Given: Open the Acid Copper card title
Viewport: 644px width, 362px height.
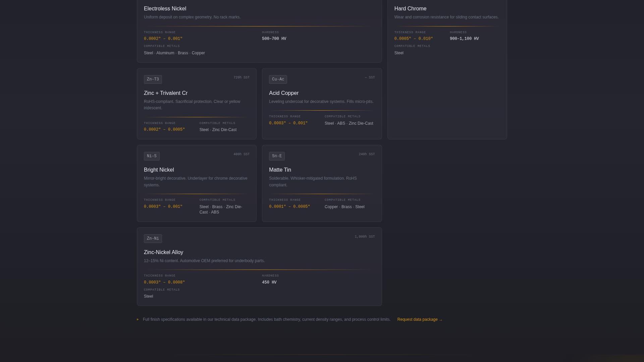Looking at the screenshot, I should click(283, 93).
